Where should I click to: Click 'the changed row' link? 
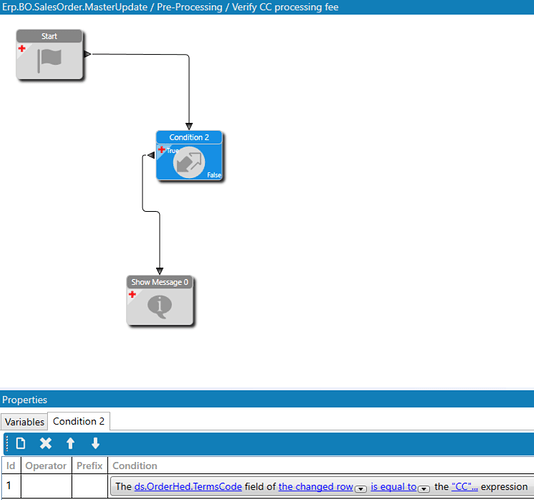(316, 486)
